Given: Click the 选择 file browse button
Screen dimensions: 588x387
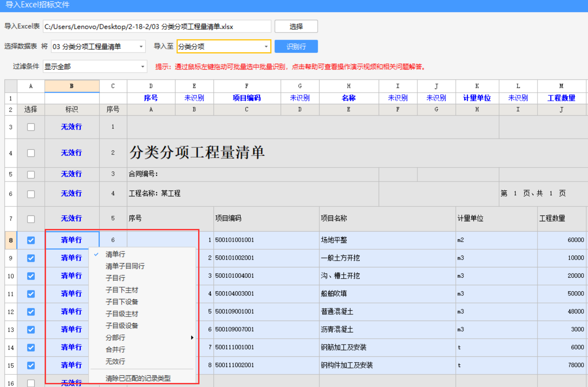Looking at the screenshot, I should (x=296, y=27).
